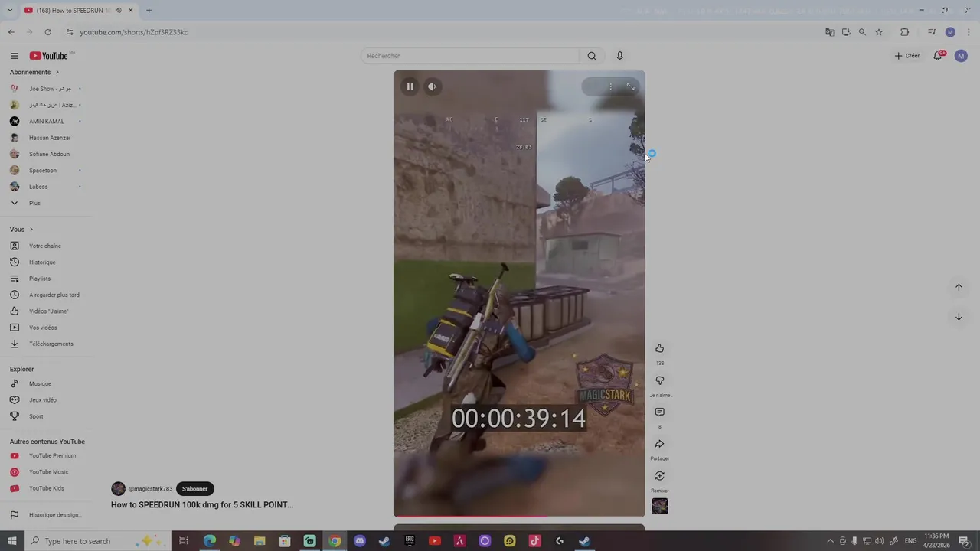This screenshot has width=980, height=551.
Task: Open the Short's three-dot options menu
Action: tap(610, 86)
